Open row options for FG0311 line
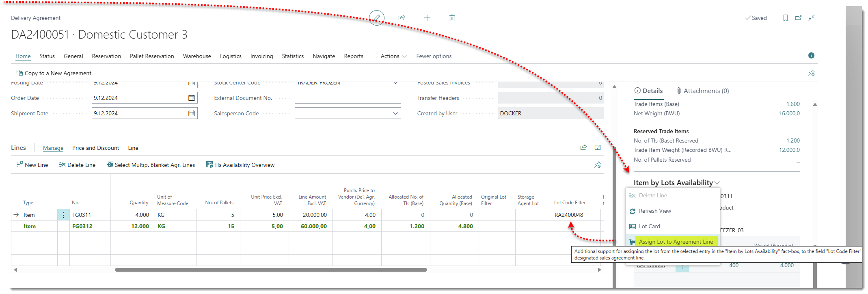This screenshot has width=868, height=294. pos(63,215)
